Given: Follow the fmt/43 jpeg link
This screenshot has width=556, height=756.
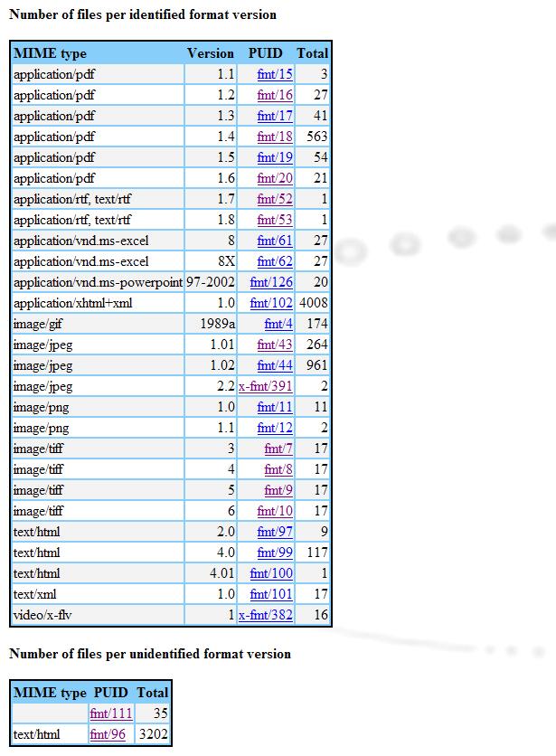Looking at the screenshot, I should (x=275, y=345).
